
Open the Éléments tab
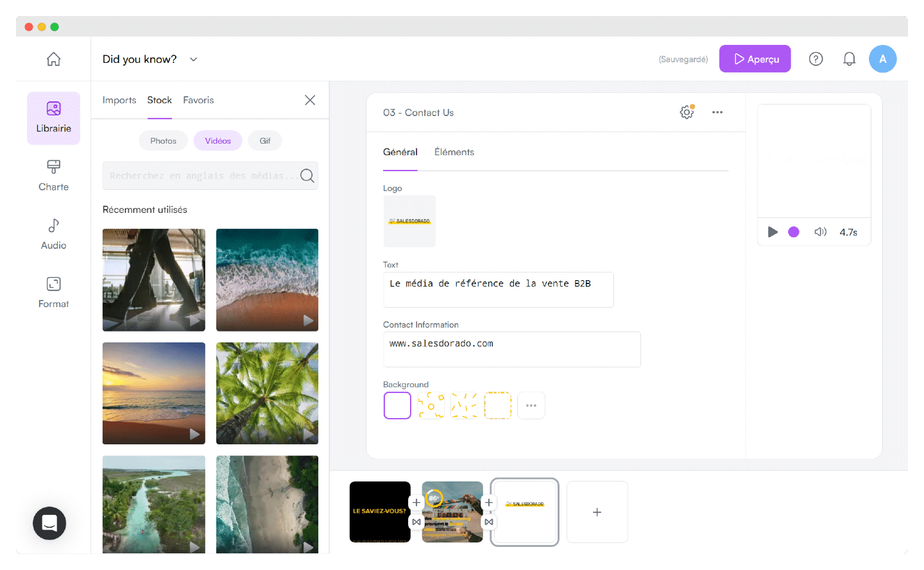coord(454,152)
